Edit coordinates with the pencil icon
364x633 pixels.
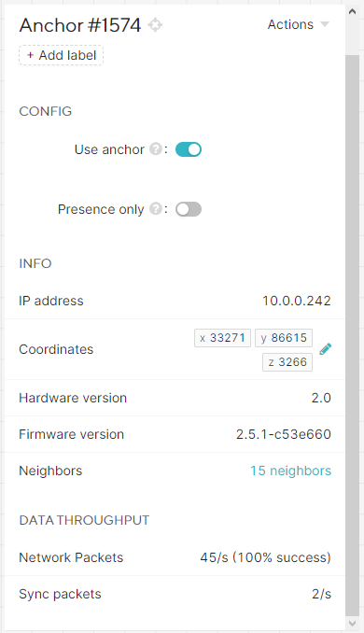pyautogui.click(x=325, y=349)
